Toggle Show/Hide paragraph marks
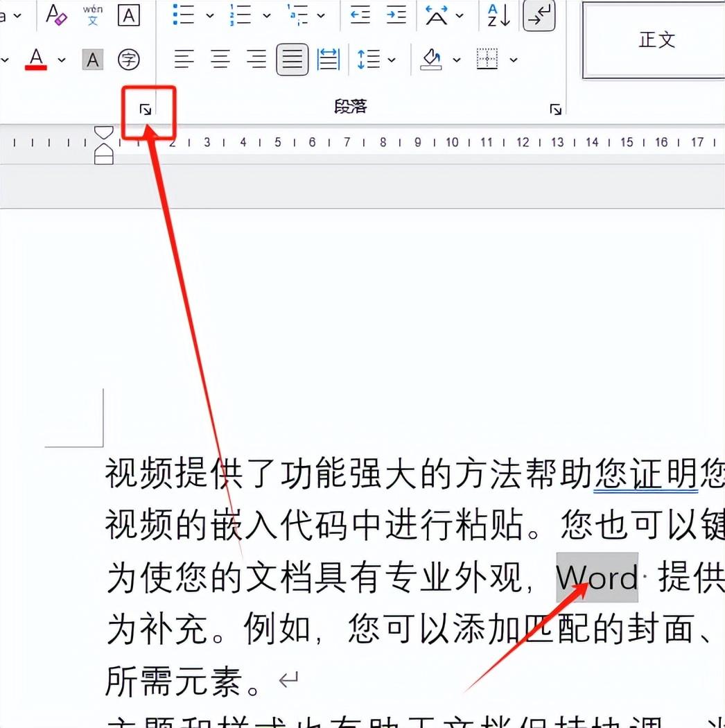This screenshot has height=728, width=725. 539,15
